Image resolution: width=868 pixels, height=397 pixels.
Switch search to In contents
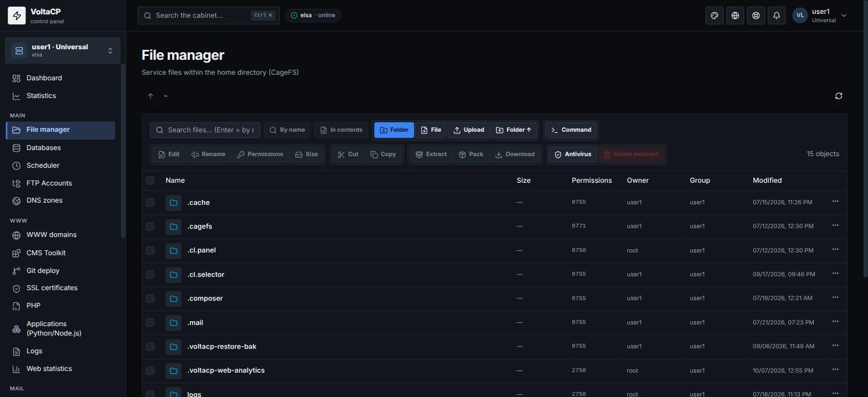341,130
